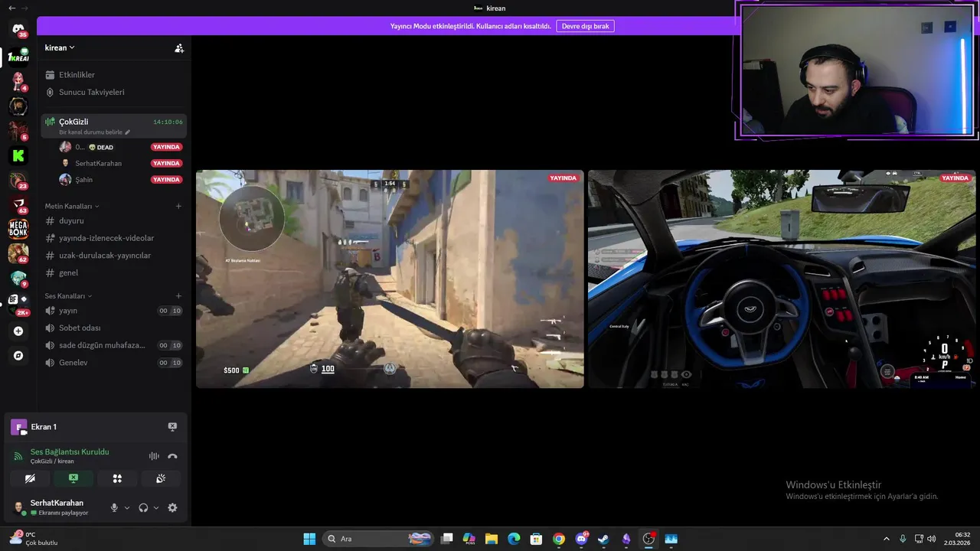The width and height of the screenshot is (980, 551).
Task: Select the kirean server icon in sidebar
Action: pos(18,57)
